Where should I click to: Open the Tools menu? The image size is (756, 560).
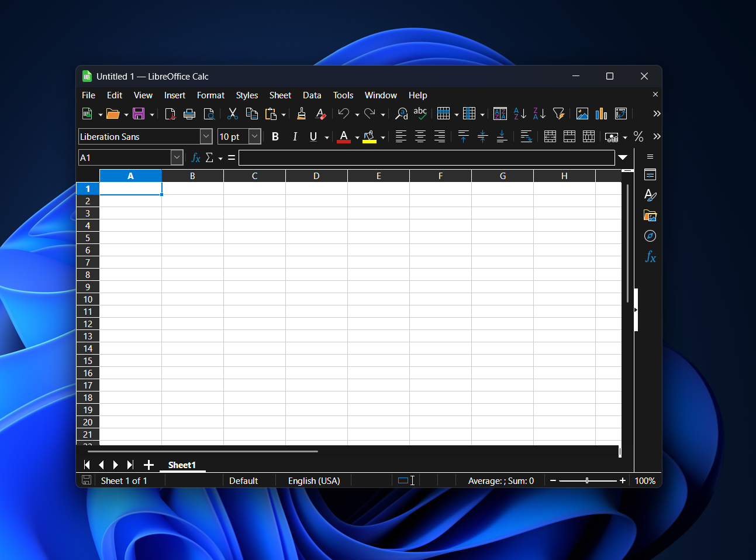[343, 95]
